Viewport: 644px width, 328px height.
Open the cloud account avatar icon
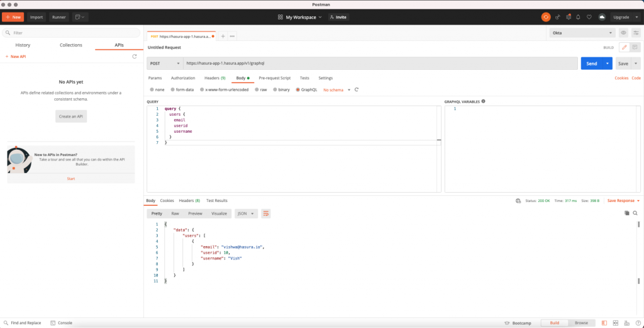[x=602, y=17]
